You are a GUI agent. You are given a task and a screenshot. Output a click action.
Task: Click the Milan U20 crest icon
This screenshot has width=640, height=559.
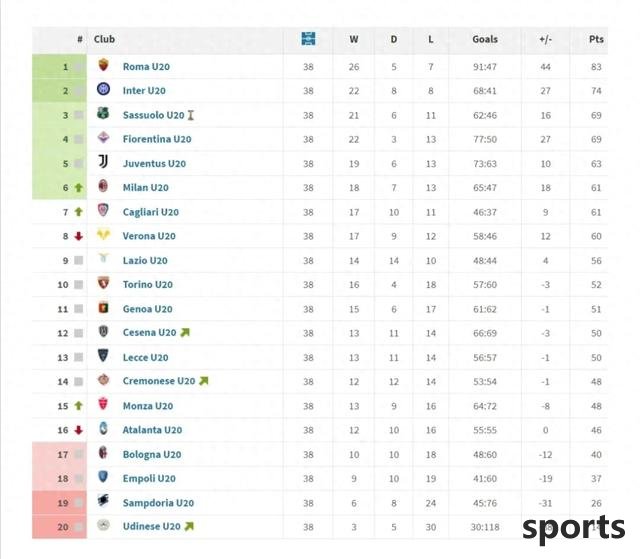(104, 186)
